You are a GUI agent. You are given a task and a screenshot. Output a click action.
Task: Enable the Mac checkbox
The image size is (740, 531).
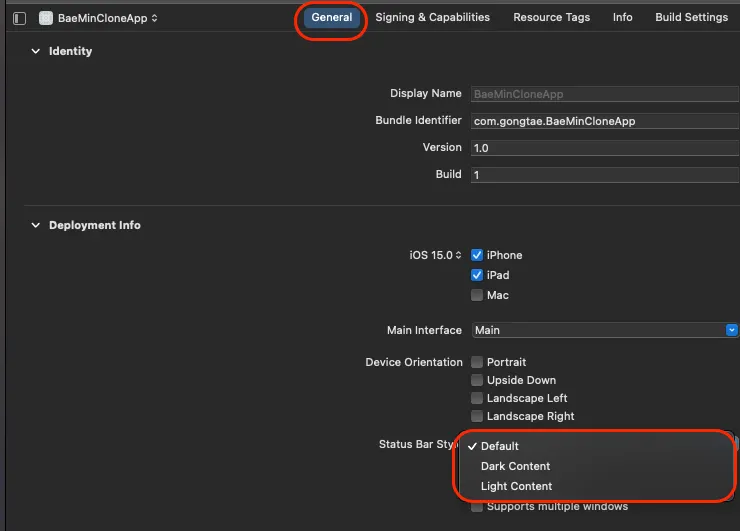point(477,295)
